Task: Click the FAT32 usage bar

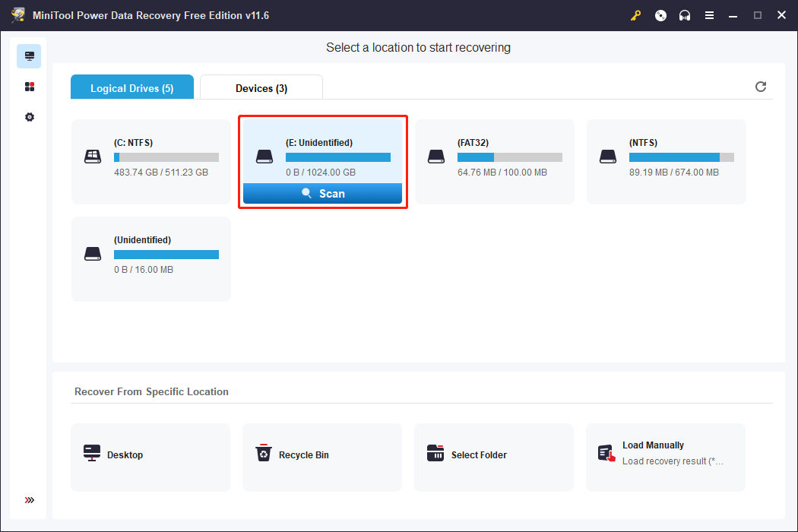Action: point(510,157)
